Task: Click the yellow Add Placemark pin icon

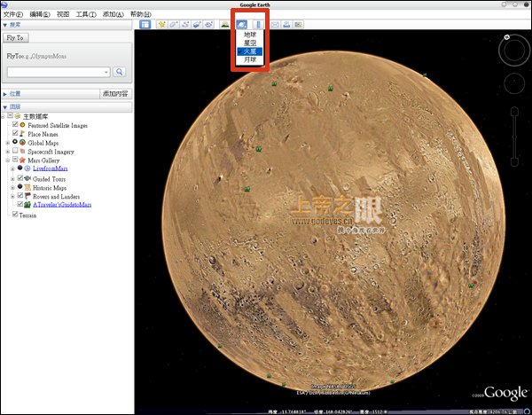Action: tap(162, 25)
